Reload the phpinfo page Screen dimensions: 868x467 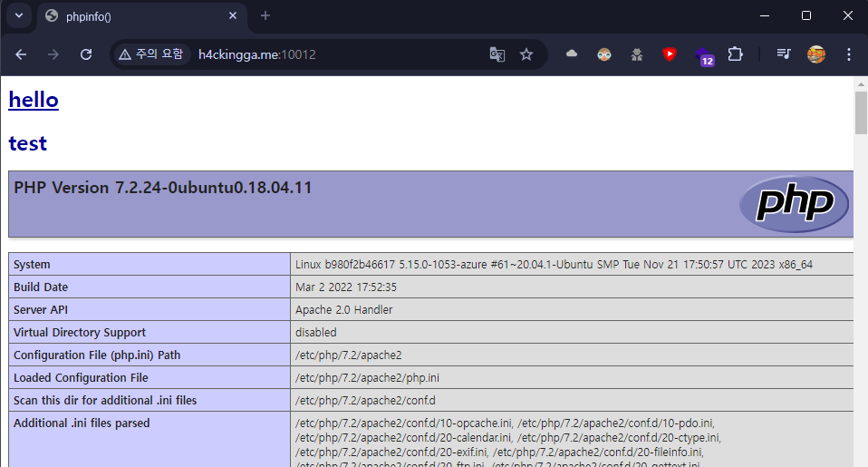click(x=86, y=54)
